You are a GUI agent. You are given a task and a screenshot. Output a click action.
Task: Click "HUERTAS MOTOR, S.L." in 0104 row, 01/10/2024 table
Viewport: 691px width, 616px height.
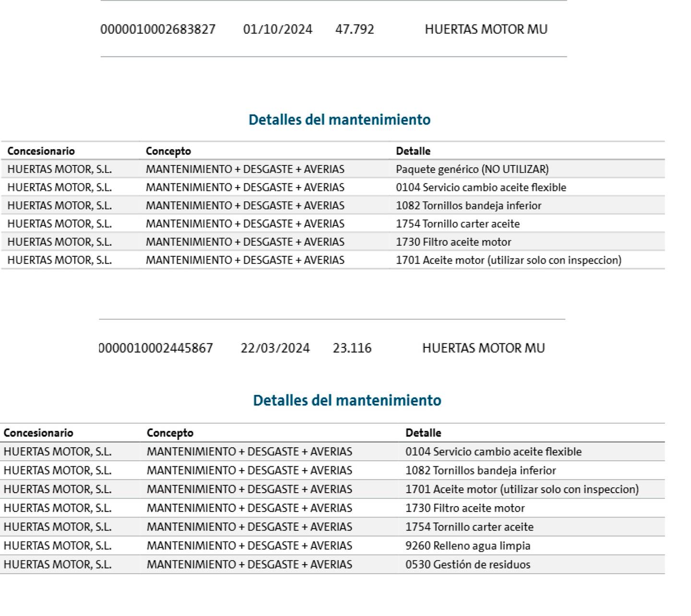60,188
